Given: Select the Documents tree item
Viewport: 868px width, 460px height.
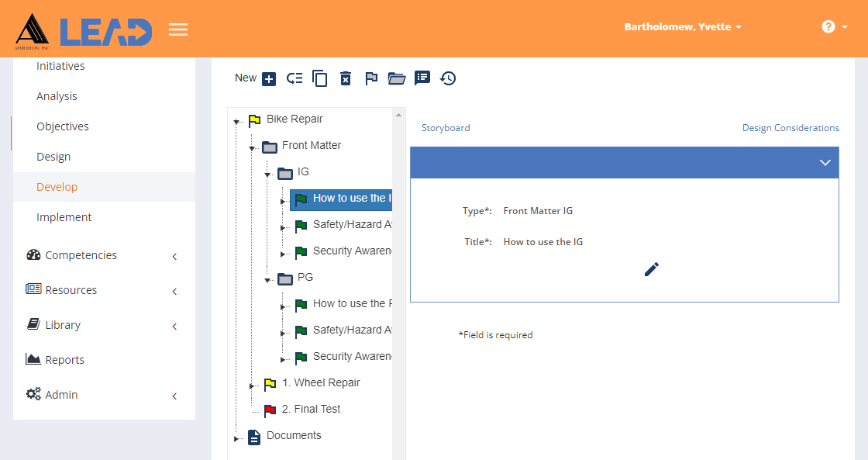Looking at the screenshot, I should click(293, 435).
